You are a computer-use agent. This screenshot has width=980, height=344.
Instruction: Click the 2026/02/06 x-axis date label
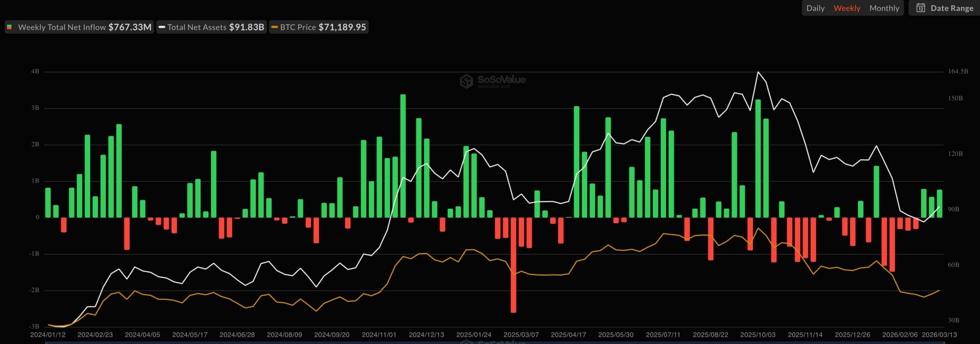[900, 335]
